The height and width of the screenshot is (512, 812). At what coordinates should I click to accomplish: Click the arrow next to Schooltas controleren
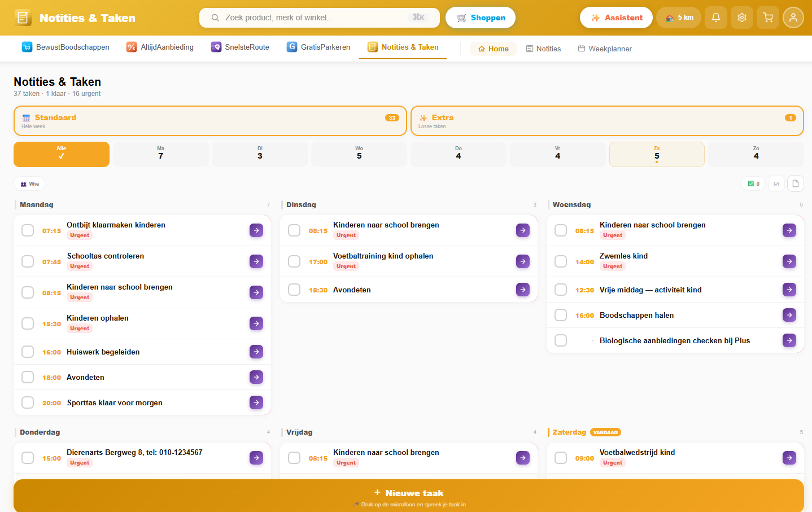point(256,261)
